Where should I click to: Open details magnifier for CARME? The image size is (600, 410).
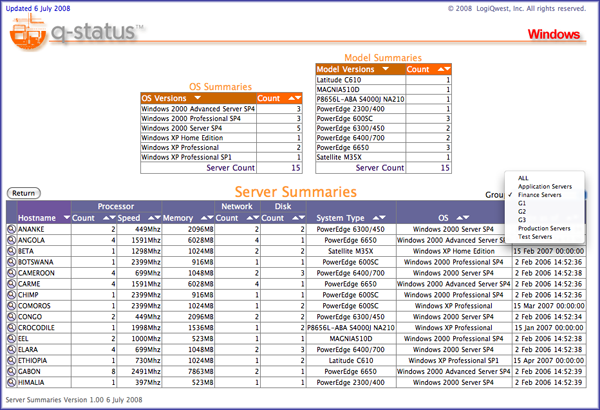point(12,284)
